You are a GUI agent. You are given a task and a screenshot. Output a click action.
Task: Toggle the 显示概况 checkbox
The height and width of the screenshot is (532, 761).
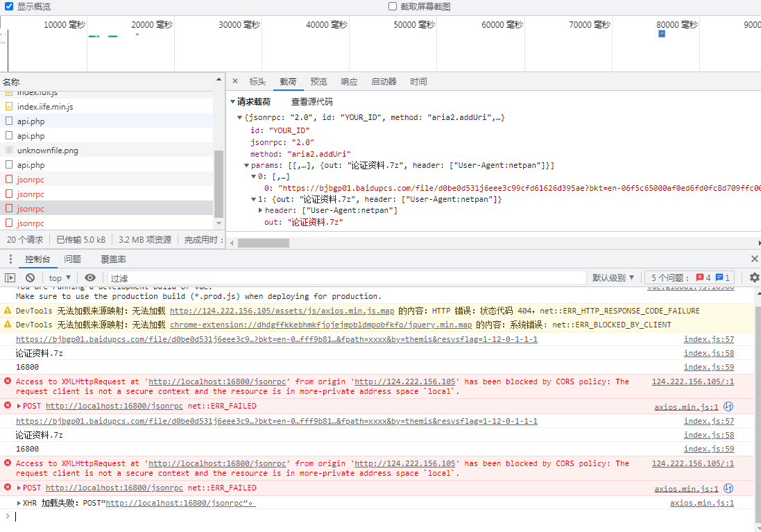[8, 6]
